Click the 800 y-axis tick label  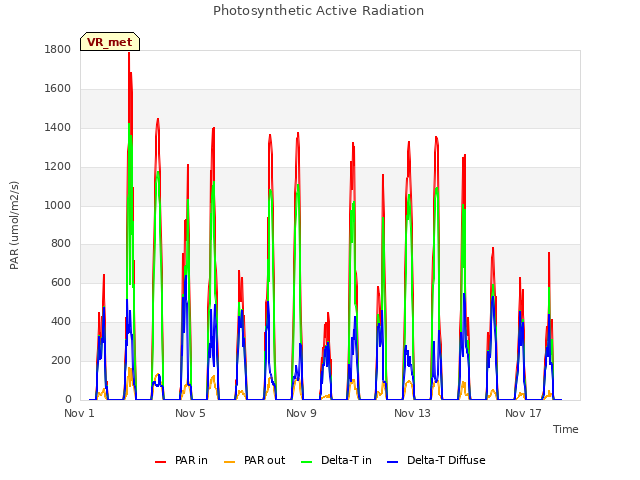[61, 244]
